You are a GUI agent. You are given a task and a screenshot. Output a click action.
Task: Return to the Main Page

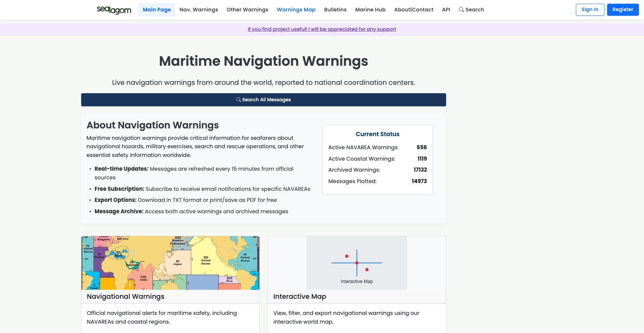click(x=157, y=10)
